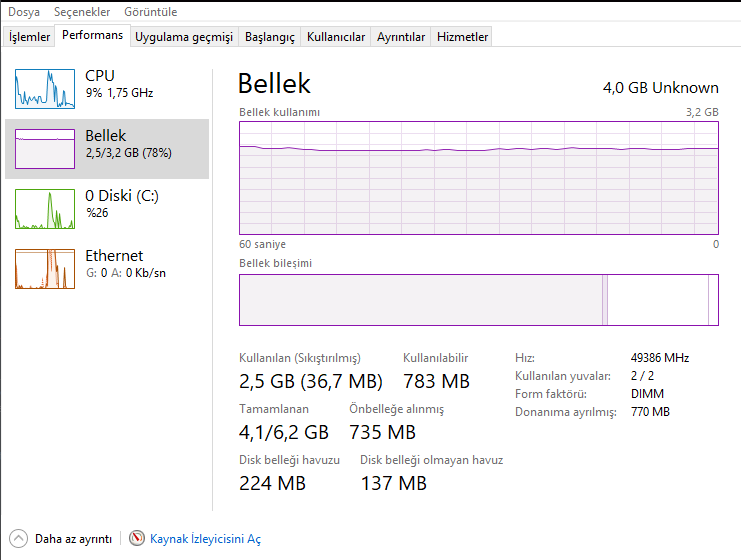The image size is (741, 560).
Task: Switch to the Başlangıç tab
Action: (x=271, y=37)
